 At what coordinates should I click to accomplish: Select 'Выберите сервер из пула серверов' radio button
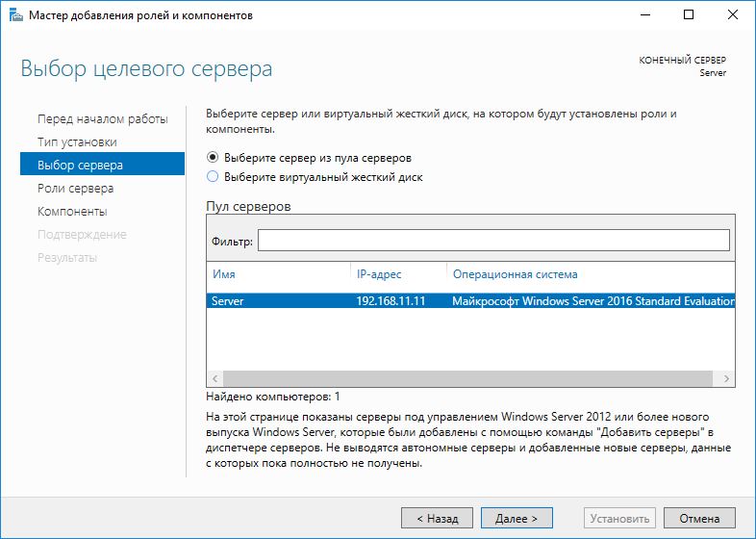pyautogui.click(x=214, y=157)
